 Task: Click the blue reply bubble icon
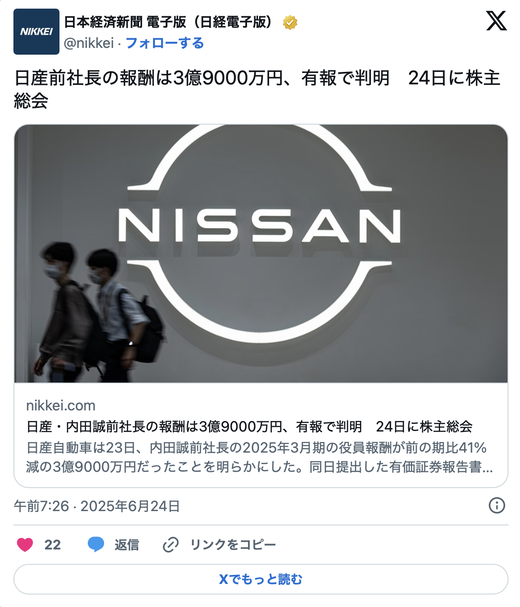coord(96,544)
